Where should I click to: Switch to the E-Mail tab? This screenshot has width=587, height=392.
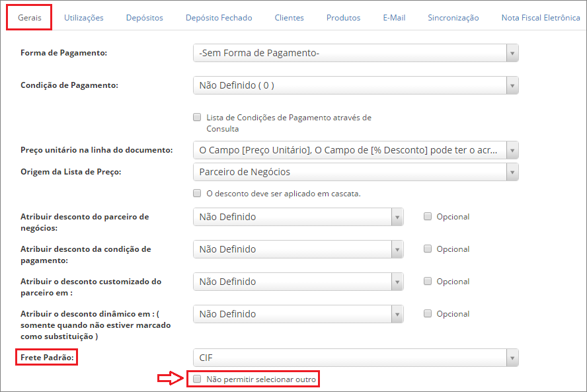[394, 18]
